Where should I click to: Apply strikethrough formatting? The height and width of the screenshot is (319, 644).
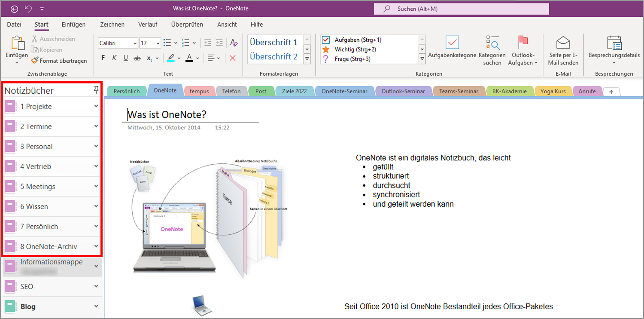(137, 58)
